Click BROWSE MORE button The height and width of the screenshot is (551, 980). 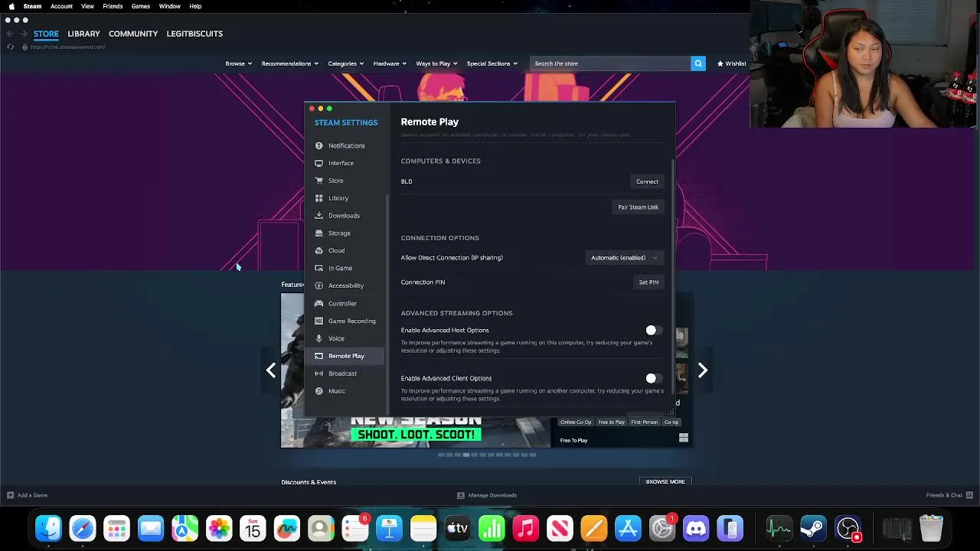point(665,482)
